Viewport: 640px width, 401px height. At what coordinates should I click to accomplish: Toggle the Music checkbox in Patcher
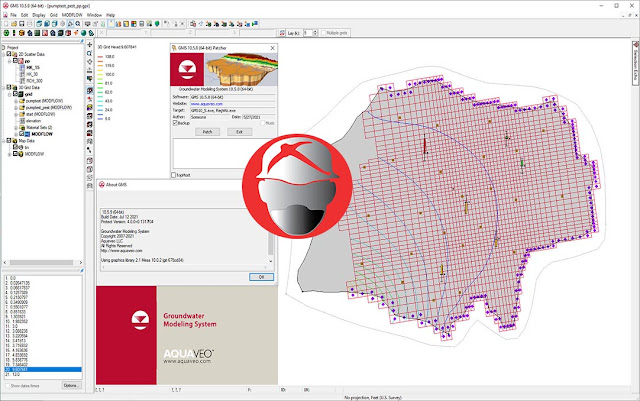pos(263,123)
